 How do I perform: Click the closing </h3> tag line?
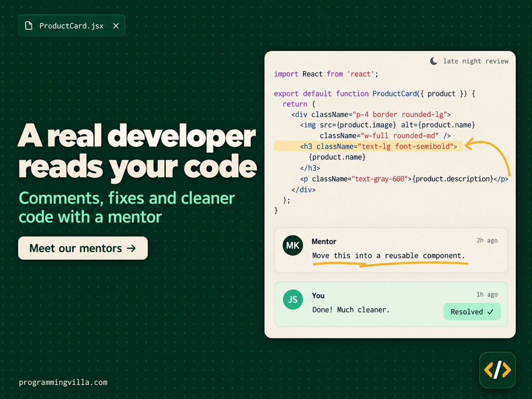pos(310,168)
